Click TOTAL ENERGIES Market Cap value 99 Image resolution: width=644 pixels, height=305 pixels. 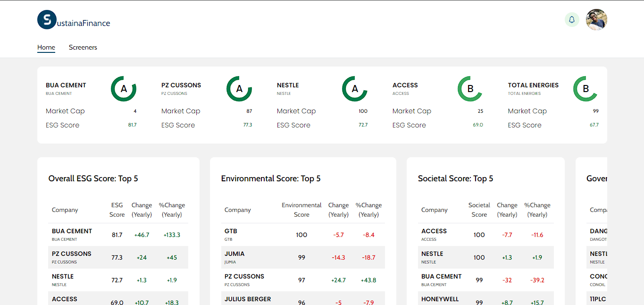[x=596, y=111]
